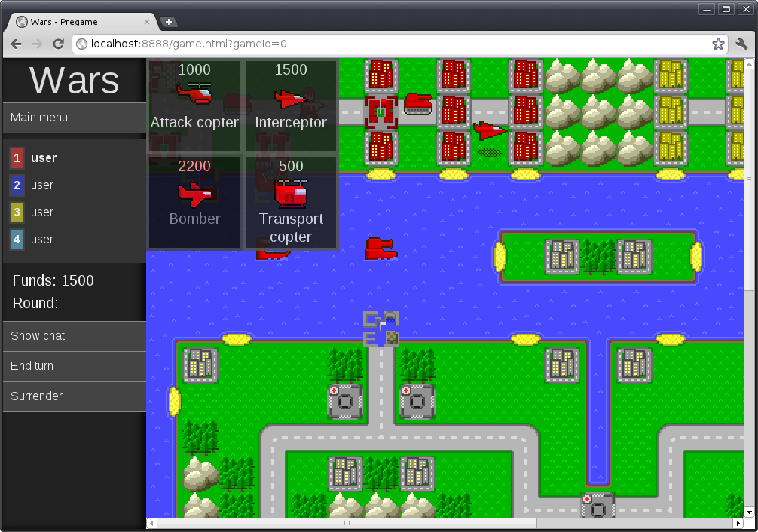Click the red tank on the road
758x532 pixels.
point(417,104)
